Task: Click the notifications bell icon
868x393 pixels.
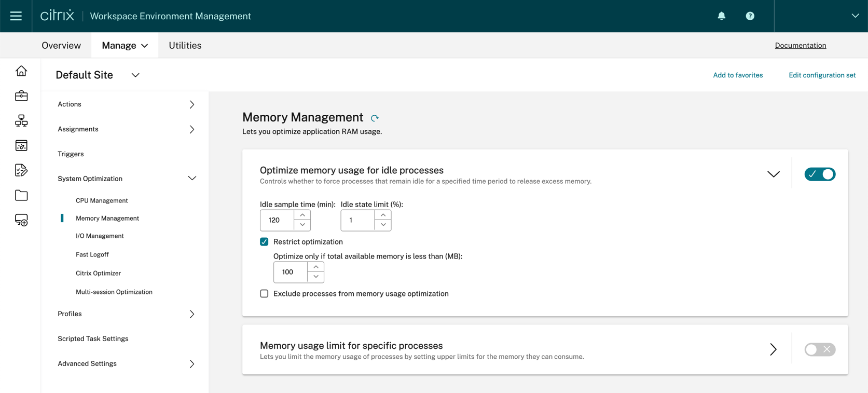Action: pos(721,16)
